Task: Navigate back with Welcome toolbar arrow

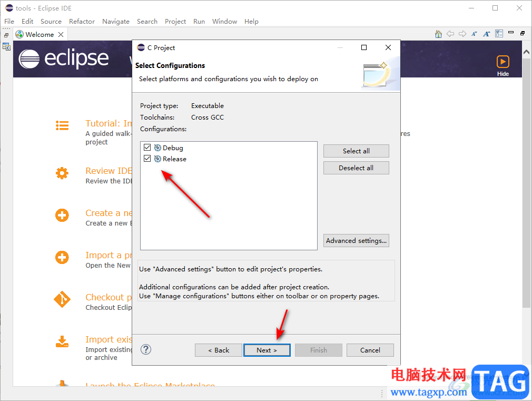Action: pos(450,34)
